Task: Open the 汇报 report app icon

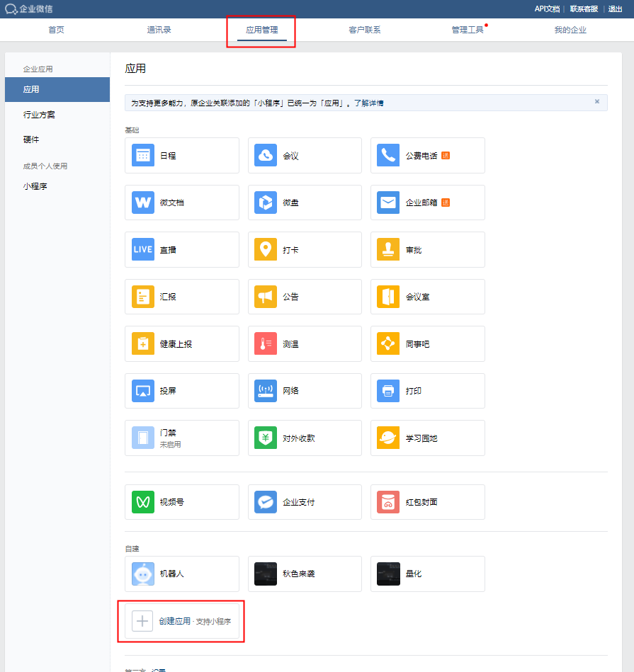Action: tap(143, 297)
